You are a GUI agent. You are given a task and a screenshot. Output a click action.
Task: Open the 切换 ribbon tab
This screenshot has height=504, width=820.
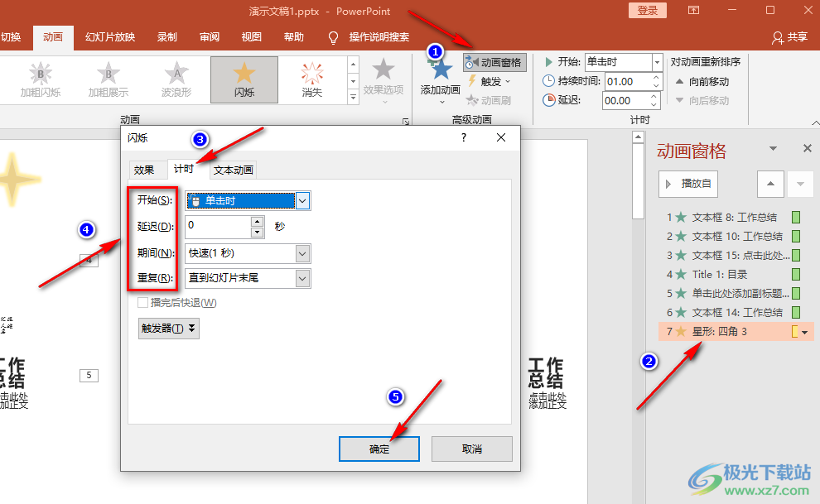11,37
